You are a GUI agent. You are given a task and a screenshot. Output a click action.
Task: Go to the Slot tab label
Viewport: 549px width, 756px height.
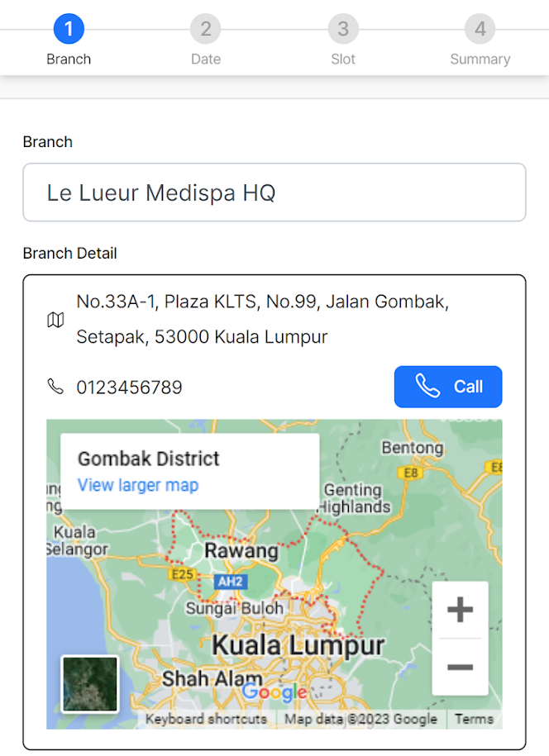(342, 59)
